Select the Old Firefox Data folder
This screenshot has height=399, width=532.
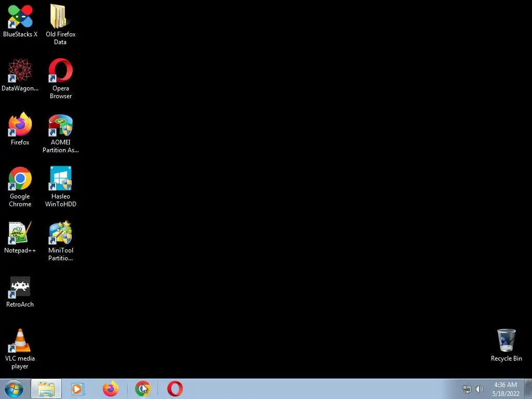click(x=60, y=24)
